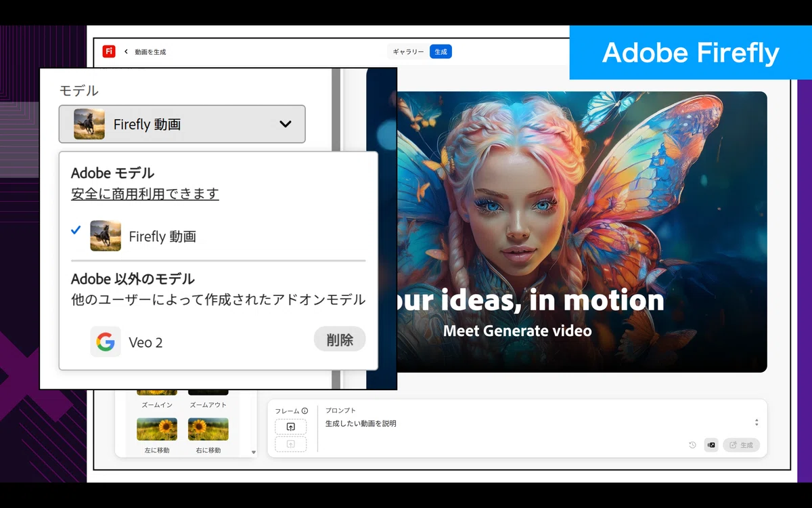Screen dimensions: 812x508
Task: Click the Google logo beside Veo 2
Action: [106, 341]
